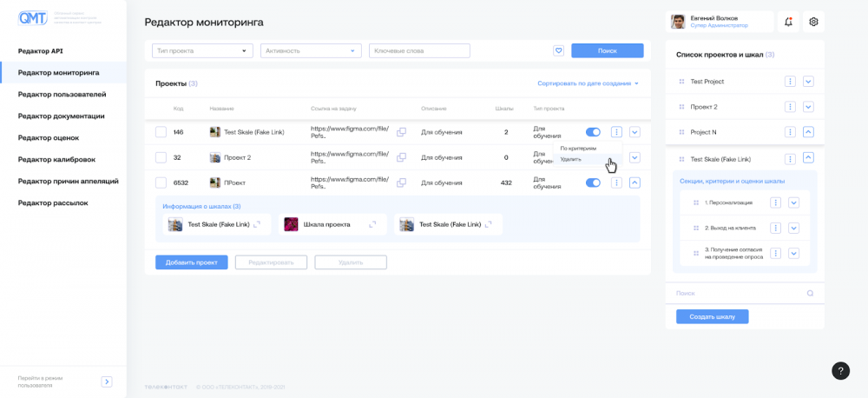This screenshot has height=398, width=868.
Task: Click the Создать шкалу button
Action: tap(713, 317)
